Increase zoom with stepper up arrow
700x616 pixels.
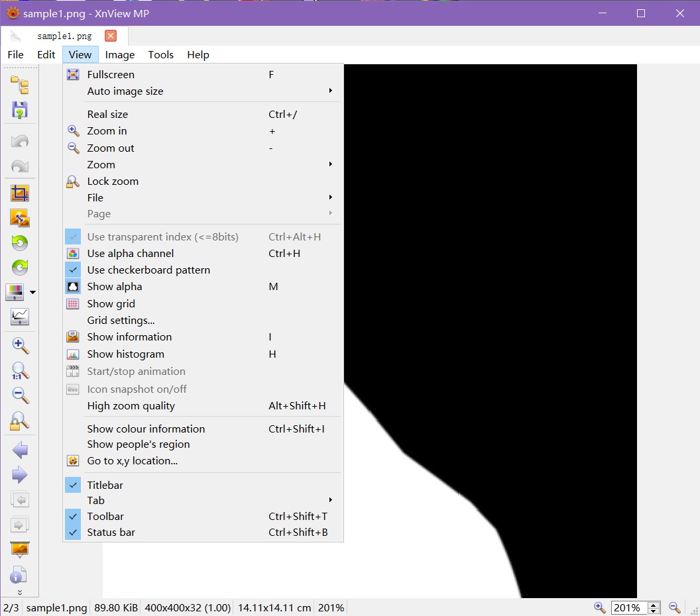654,605
